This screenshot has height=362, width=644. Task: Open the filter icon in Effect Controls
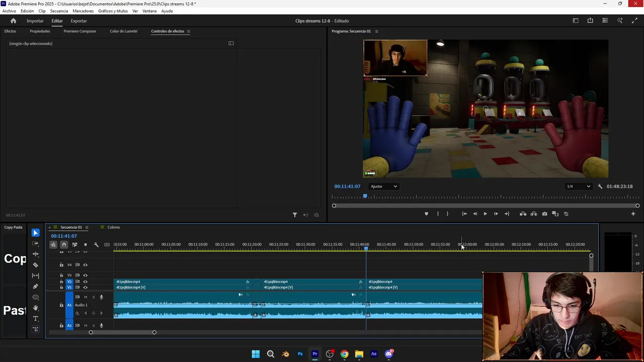295,215
